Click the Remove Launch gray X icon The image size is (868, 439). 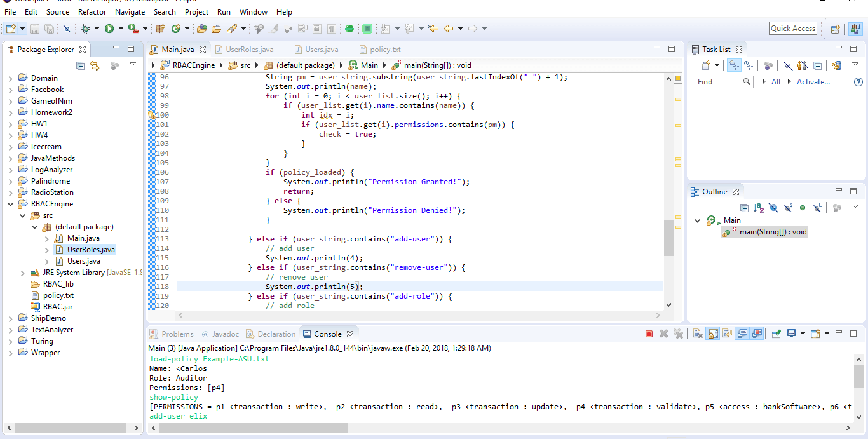point(663,334)
